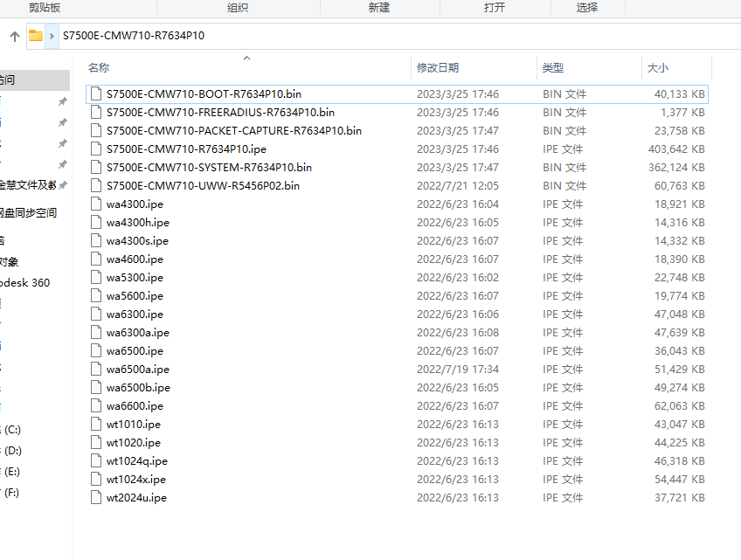This screenshot has width=741, height=560.
Task: Select file name S7500E-CMW710-FREERADIUS-R7634P10.bin
Action: coord(220,113)
